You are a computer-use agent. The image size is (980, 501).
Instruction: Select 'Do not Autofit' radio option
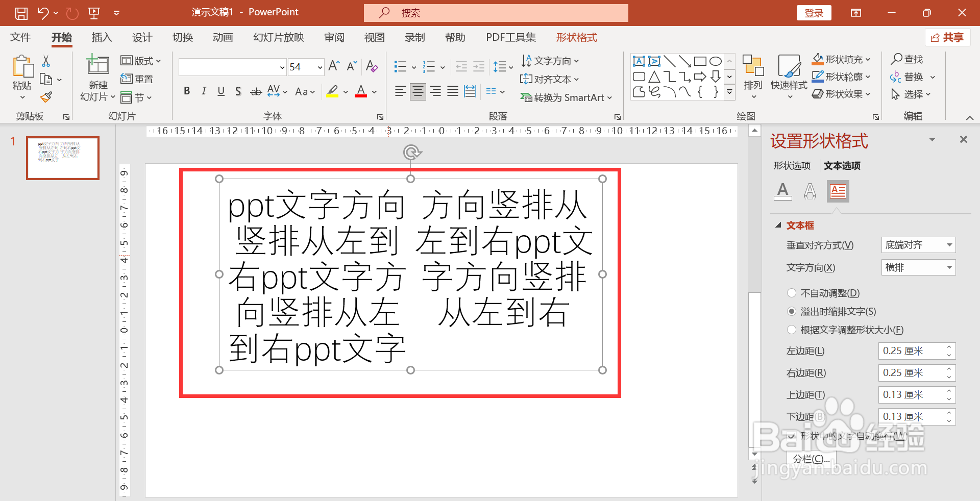point(792,293)
